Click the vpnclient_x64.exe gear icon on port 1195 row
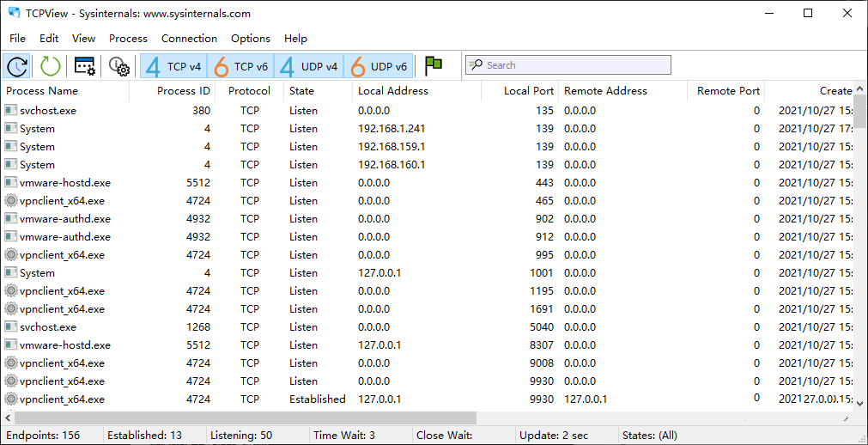Image resolution: width=868 pixels, height=445 pixels. click(x=10, y=291)
